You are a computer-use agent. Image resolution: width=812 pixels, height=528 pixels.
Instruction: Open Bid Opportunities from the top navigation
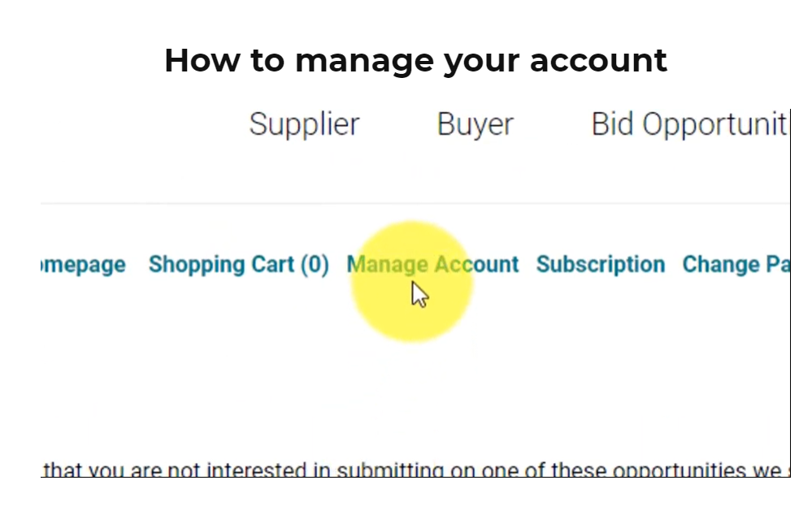(690, 123)
